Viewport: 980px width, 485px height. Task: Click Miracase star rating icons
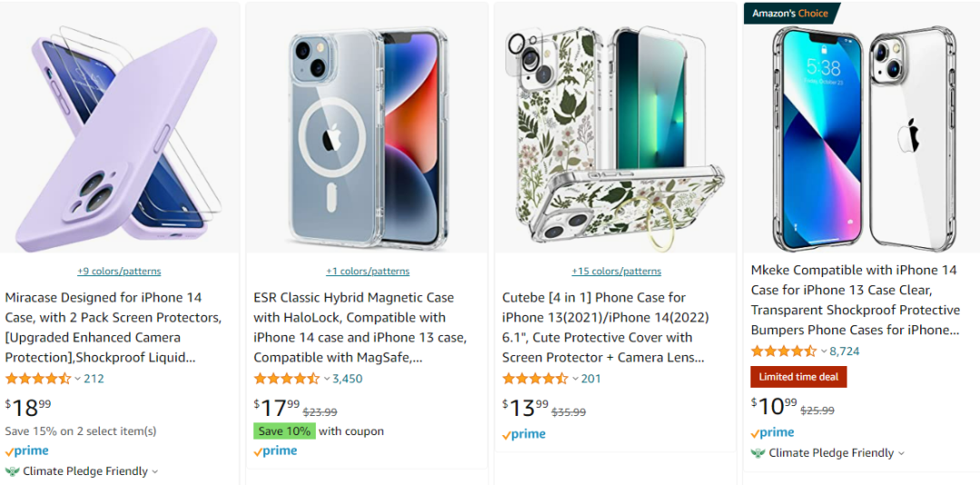[x=37, y=379]
